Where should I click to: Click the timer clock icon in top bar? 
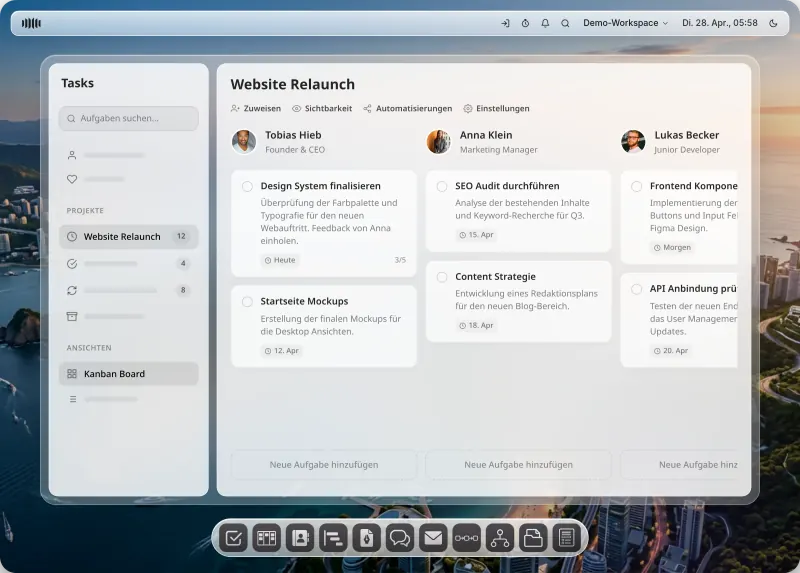[525, 23]
